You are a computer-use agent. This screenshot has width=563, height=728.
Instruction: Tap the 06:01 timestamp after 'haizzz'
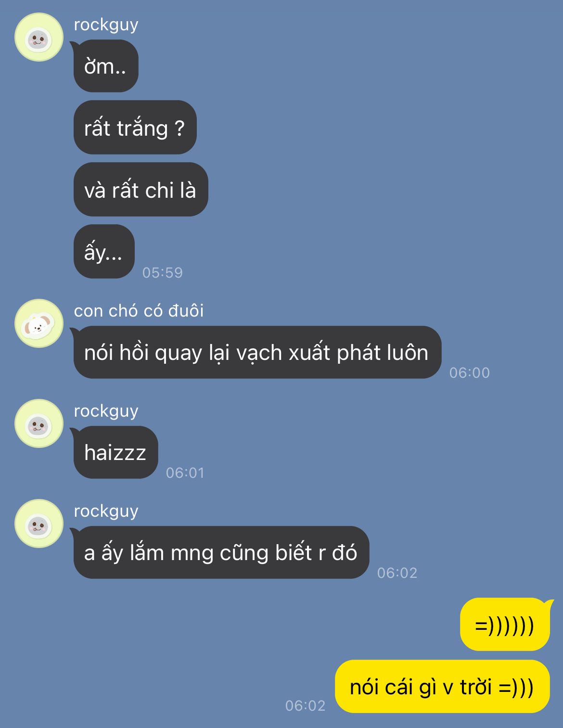pos(185,473)
